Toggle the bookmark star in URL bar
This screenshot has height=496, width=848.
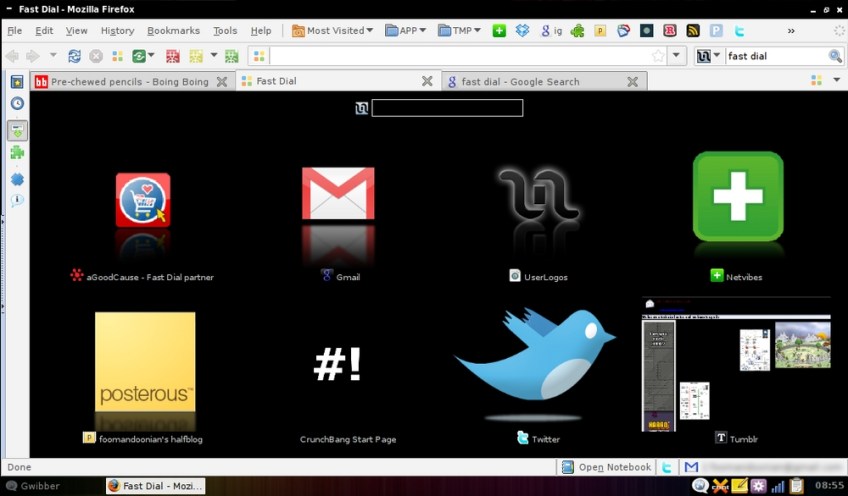(657, 56)
